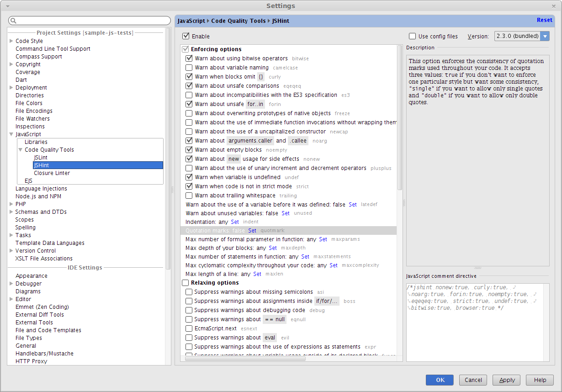Select Closure Linter in the settings tree
The image size is (562, 392).
(x=52, y=173)
